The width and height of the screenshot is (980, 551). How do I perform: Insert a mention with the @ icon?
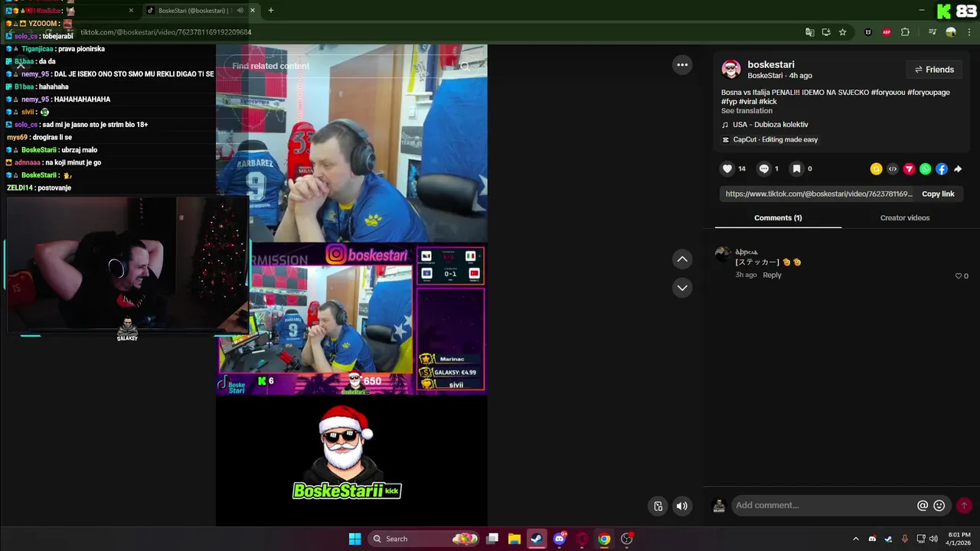point(923,506)
